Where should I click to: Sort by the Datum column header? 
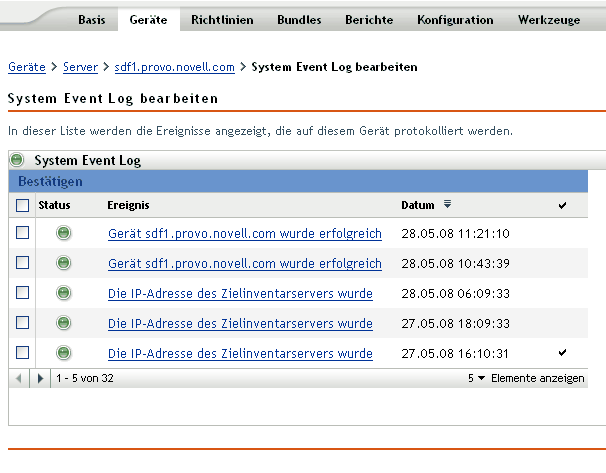(x=418, y=205)
